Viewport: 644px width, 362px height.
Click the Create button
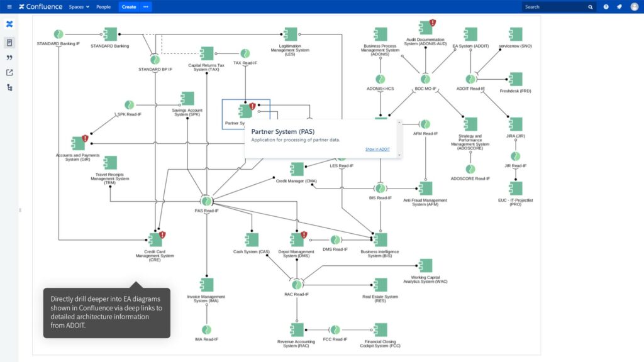tap(128, 7)
